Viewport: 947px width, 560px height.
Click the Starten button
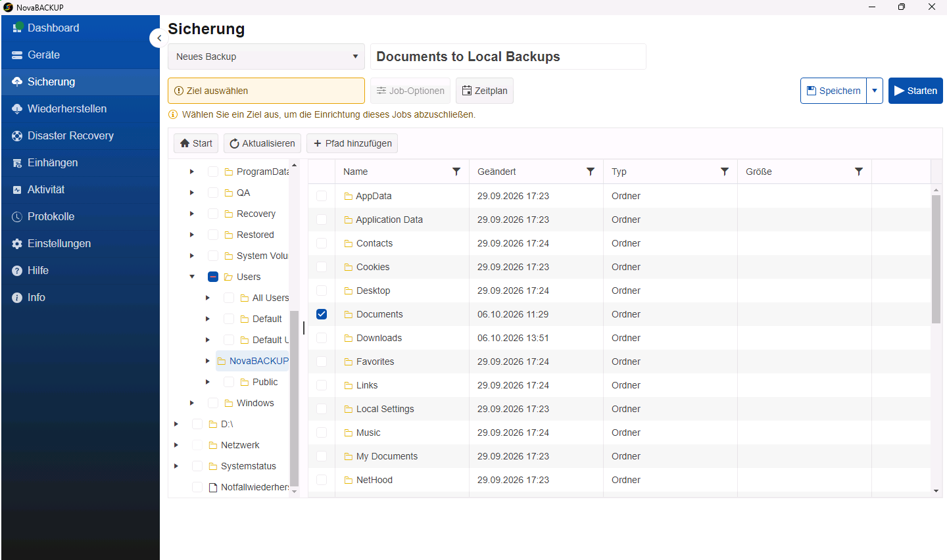coord(915,91)
